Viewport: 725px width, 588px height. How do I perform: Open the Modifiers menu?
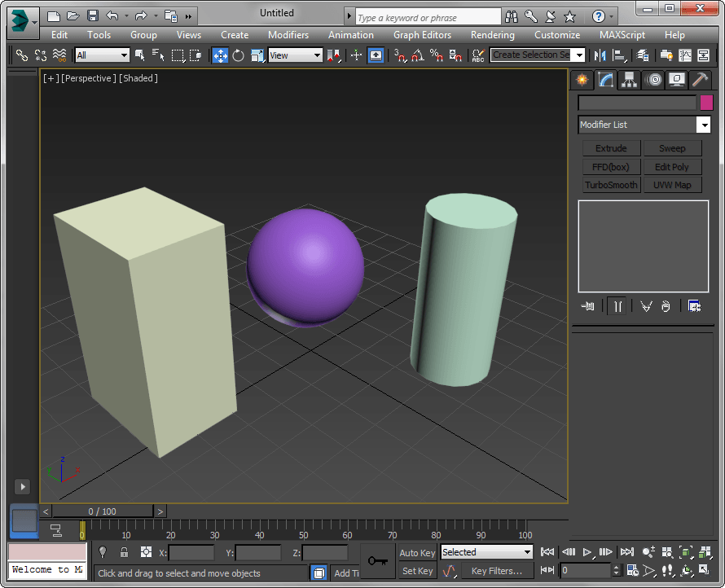pyautogui.click(x=288, y=35)
